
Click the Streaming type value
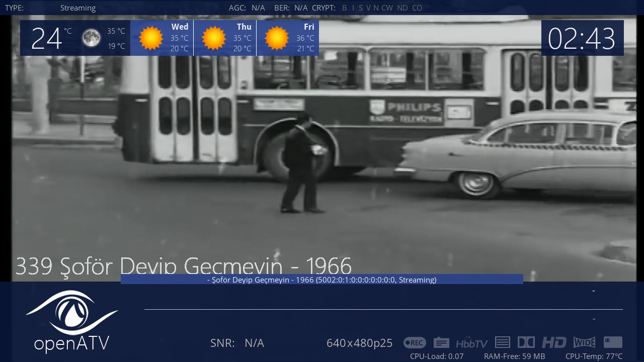[x=78, y=8]
